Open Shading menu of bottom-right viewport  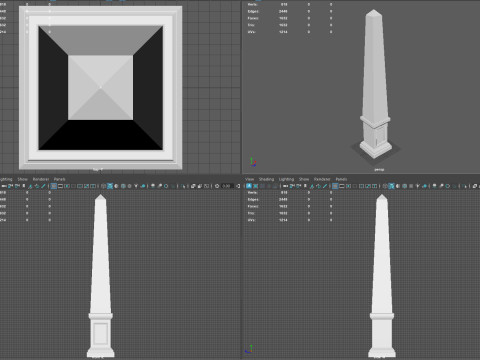pos(266,179)
